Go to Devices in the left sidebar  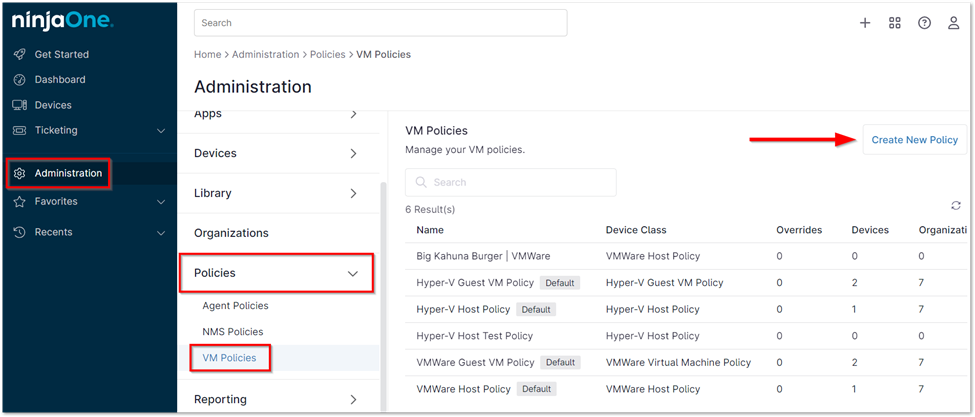(53, 105)
